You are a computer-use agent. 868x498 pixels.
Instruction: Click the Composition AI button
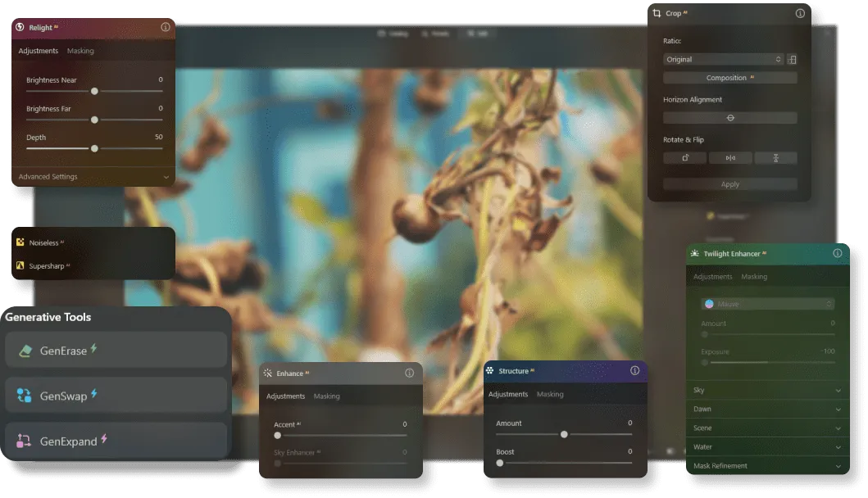pyautogui.click(x=729, y=78)
